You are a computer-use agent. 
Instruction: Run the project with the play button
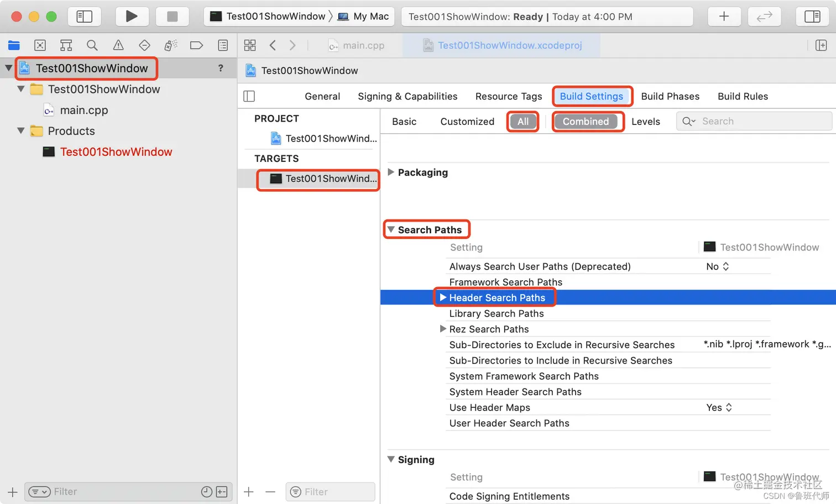(x=131, y=17)
